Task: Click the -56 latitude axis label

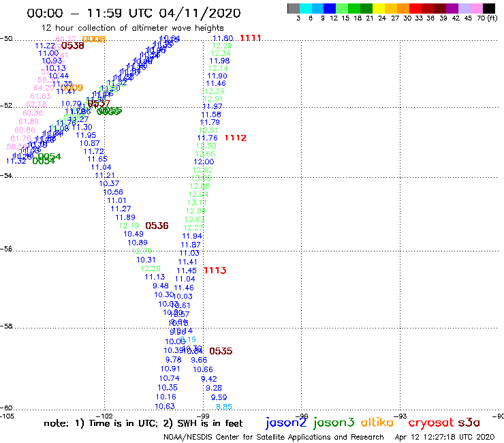Action: pos(6,249)
